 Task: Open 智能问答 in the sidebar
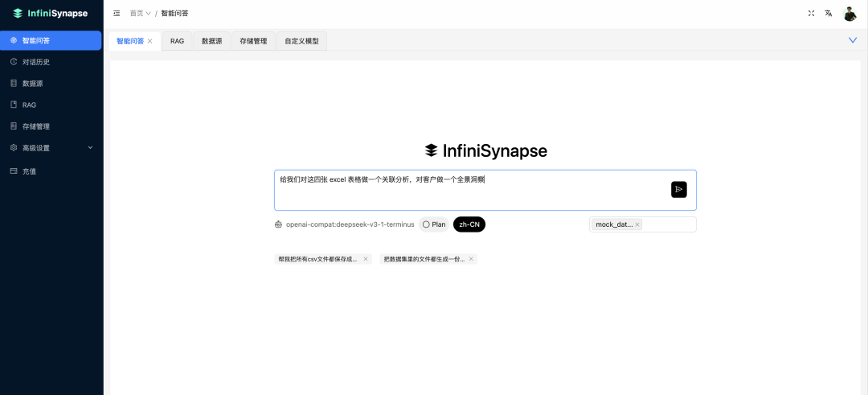51,40
